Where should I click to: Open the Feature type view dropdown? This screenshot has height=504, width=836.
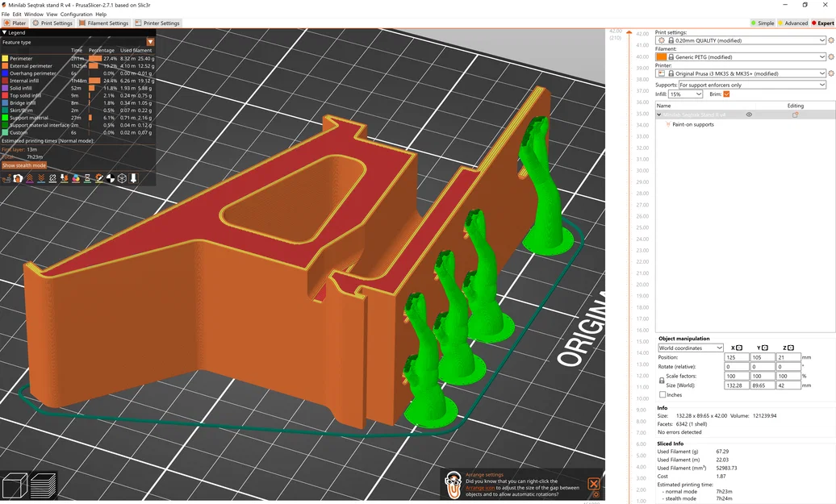click(x=150, y=42)
